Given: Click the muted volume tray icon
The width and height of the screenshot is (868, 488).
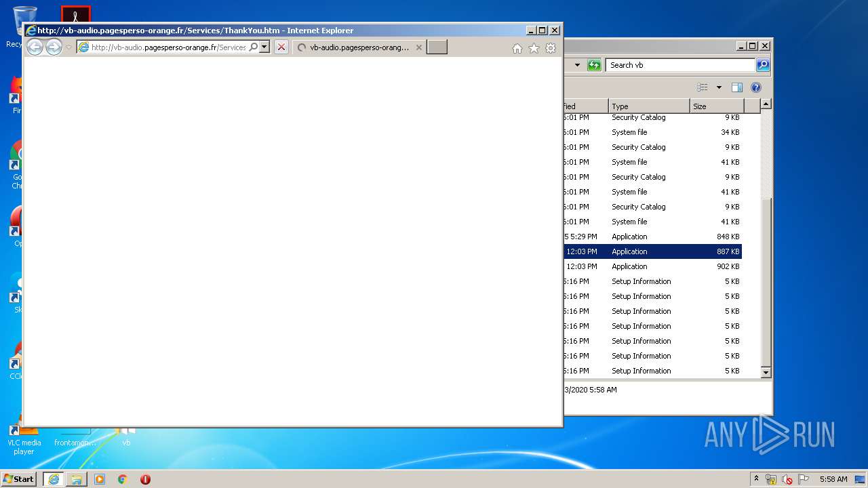Looking at the screenshot, I should pos(787,479).
